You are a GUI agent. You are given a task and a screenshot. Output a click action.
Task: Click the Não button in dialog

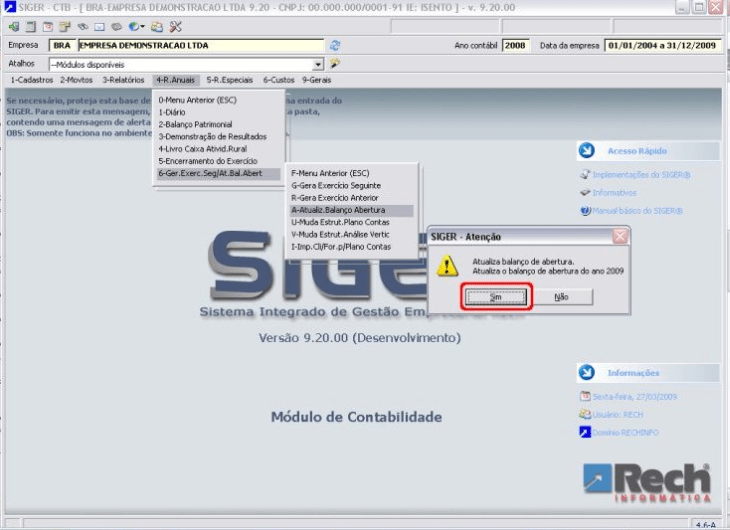click(562, 297)
